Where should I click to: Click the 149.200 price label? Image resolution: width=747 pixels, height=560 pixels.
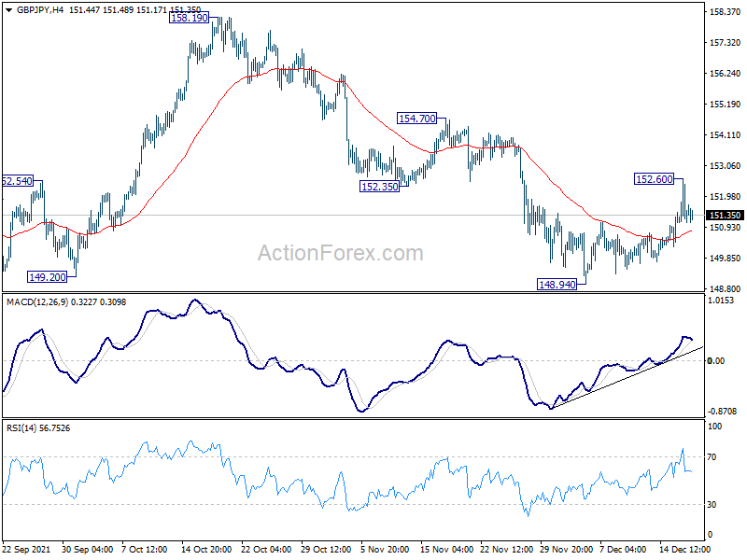[x=48, y=277]
